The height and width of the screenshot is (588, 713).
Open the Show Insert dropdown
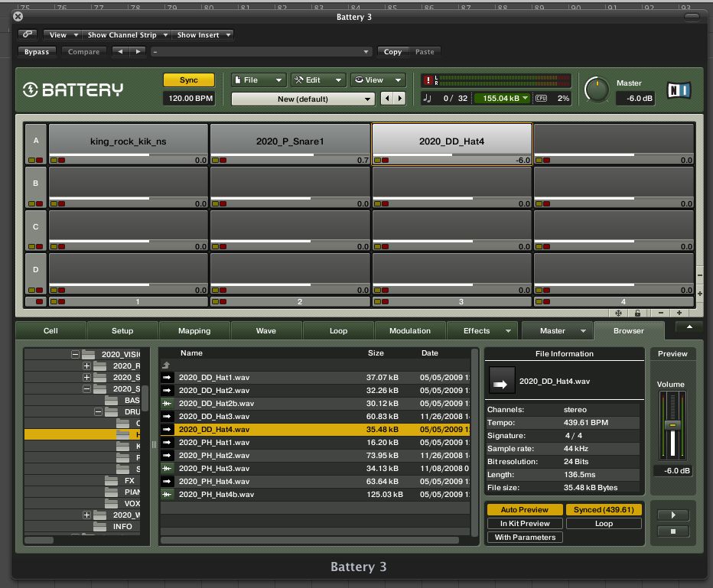point(203,35)
